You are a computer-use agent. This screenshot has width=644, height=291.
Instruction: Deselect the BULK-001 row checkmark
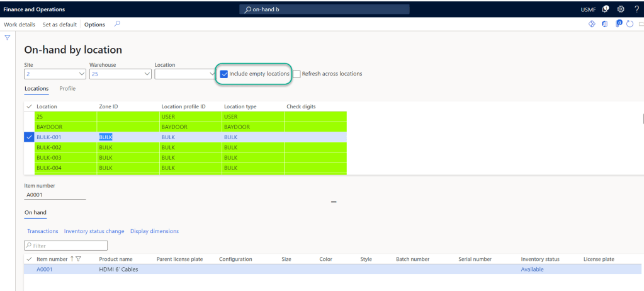click(29, 137)
